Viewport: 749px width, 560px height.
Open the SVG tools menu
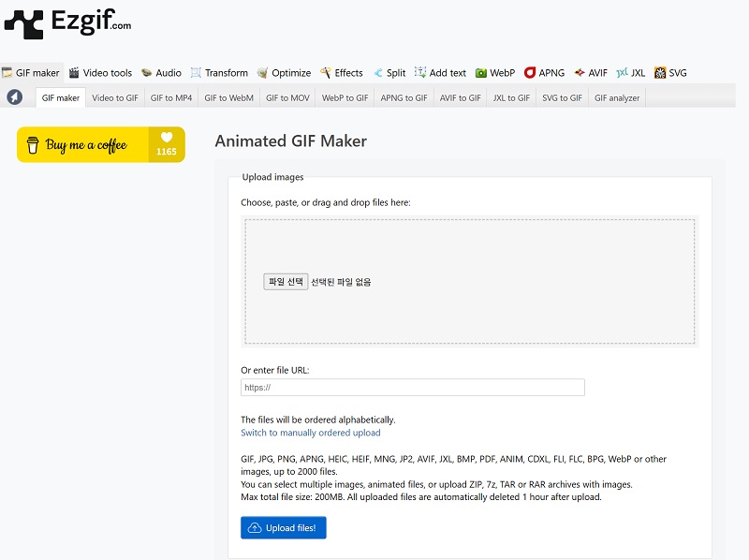tap(670, 73)
